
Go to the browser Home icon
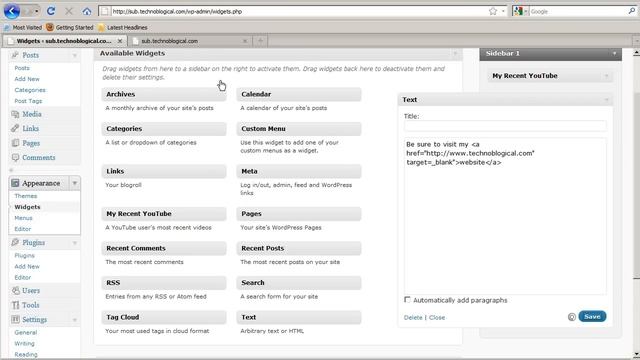point(87,11)
